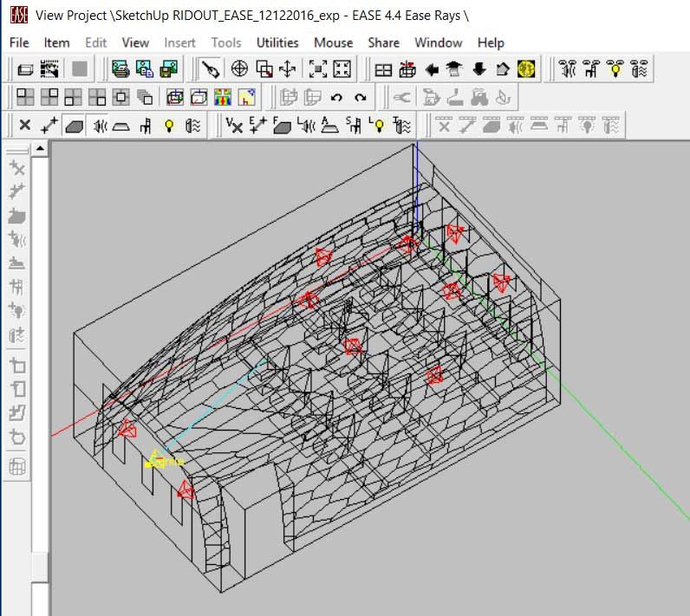Screen dimensions: 690x616
Task: Click the down black arrow view icon
Action: click(479, 69)
